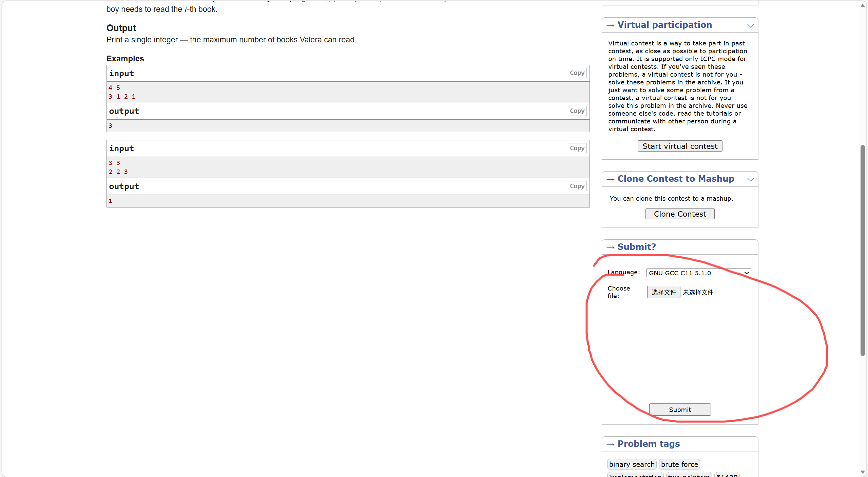Click the 选择文件 choose file button
The image size is (868, 477).
click(663, 292)
